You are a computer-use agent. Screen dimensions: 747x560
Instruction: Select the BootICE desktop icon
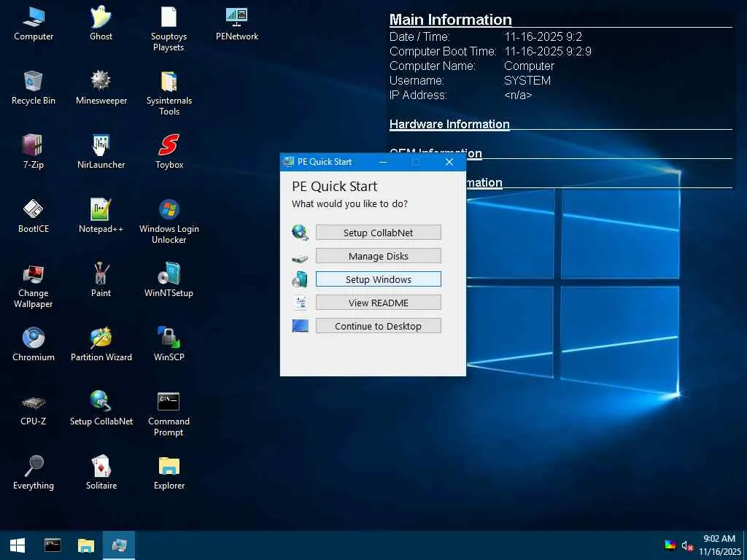[34, 216]
